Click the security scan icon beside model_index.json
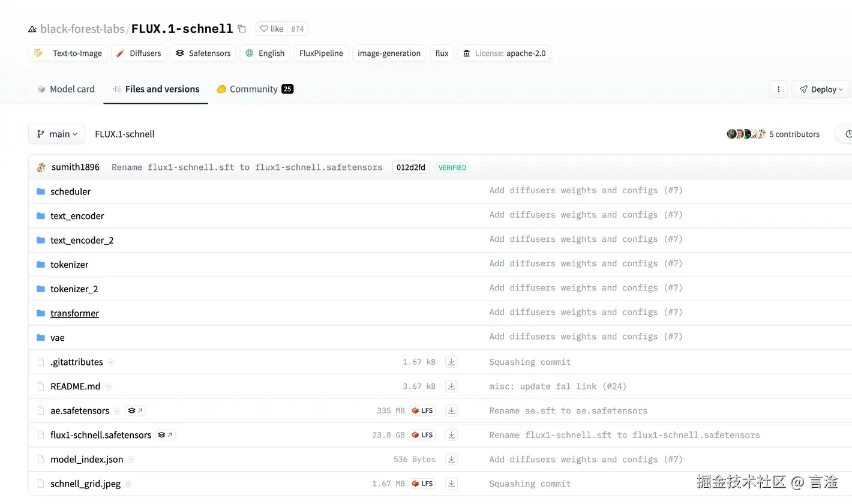Image resolution: width=852 pixels, height=504 pixels. tap(131, 460)
